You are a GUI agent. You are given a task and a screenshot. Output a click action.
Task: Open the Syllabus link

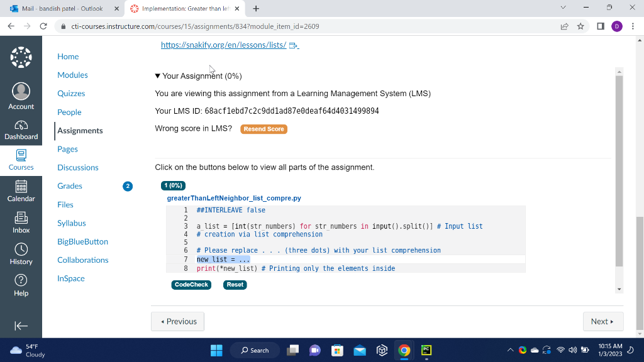(71, 223)
